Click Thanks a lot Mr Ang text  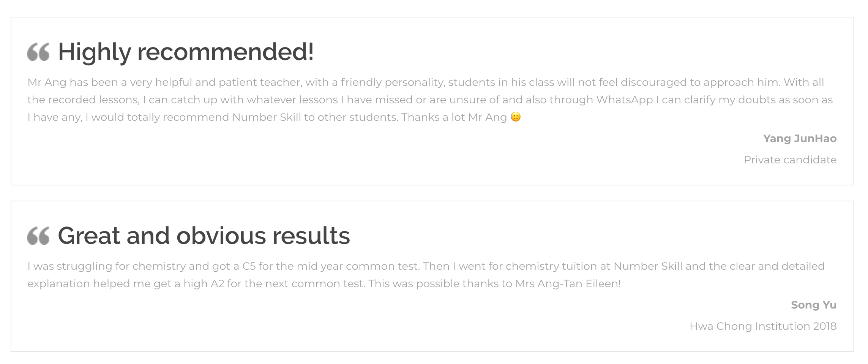(454, 117)
